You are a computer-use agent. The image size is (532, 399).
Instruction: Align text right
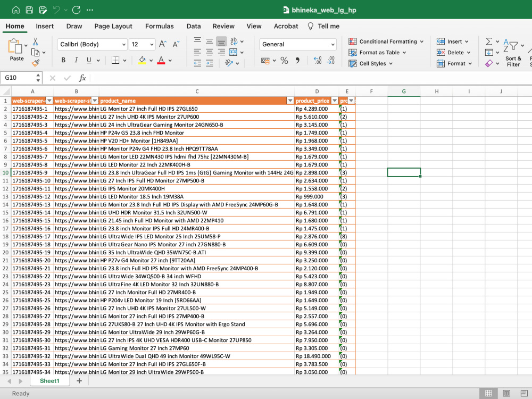click(221, 52)
